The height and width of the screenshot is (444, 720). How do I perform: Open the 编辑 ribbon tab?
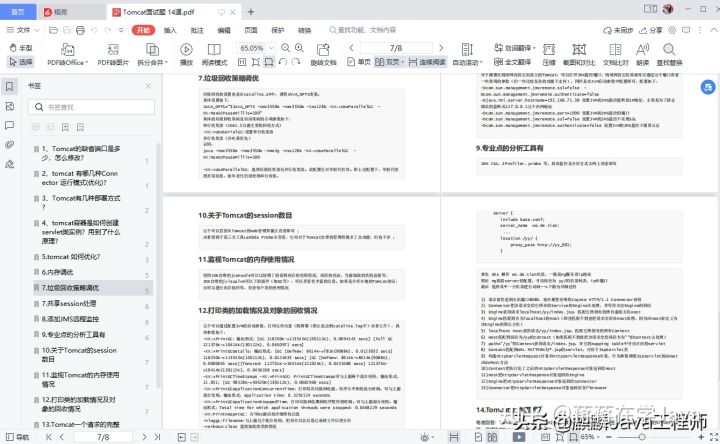pyautogui.click(x=224, y=30)
